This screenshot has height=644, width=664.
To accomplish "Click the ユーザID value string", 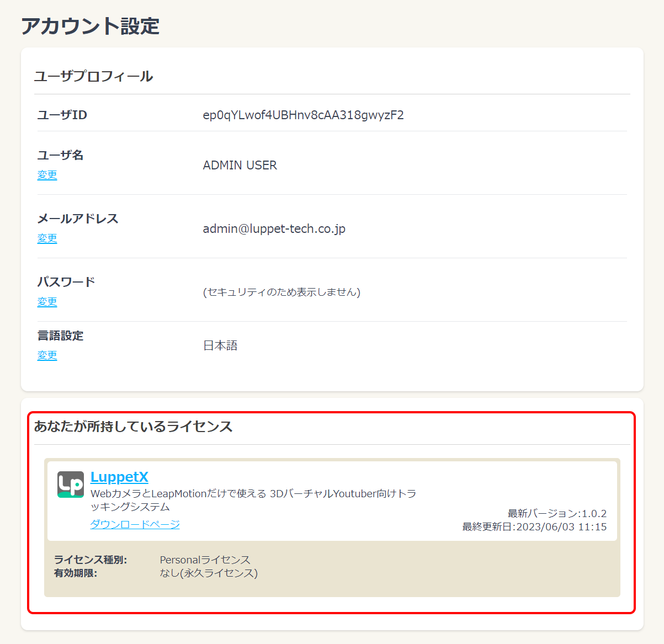I will pos(303,115).
